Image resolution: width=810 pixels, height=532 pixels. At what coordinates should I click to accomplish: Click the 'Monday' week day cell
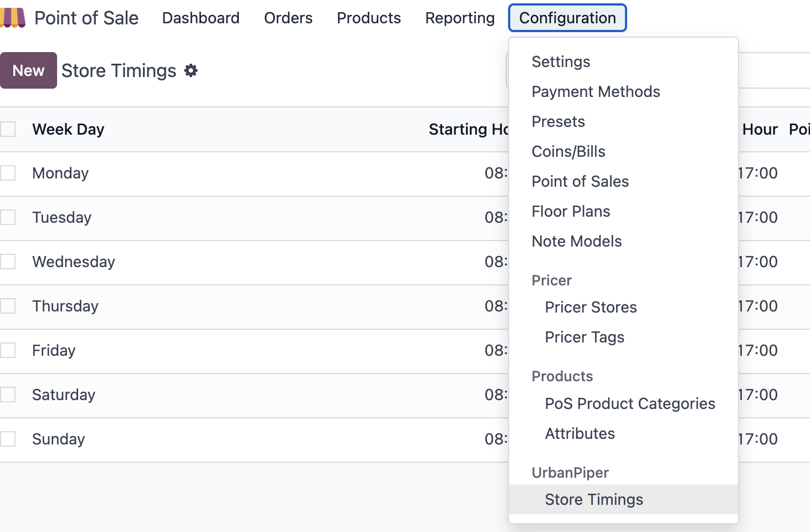coord(60,173)
